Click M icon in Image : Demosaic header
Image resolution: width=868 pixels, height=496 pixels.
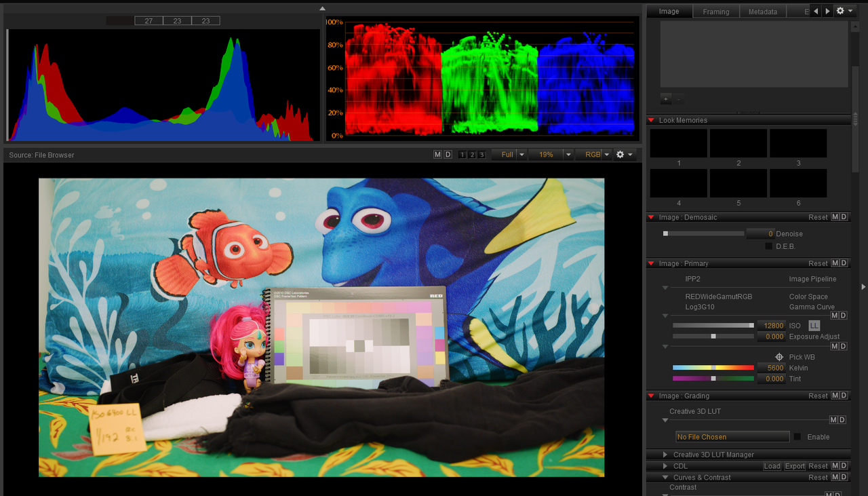coord(835,217)
